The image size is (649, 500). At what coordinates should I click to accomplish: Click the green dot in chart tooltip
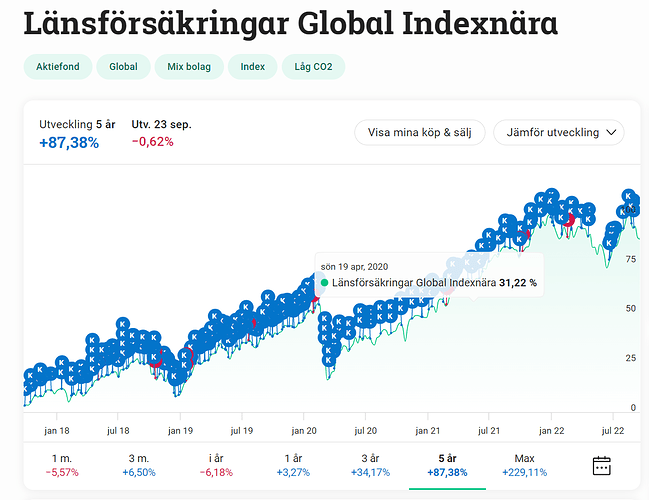pos(324,283)
